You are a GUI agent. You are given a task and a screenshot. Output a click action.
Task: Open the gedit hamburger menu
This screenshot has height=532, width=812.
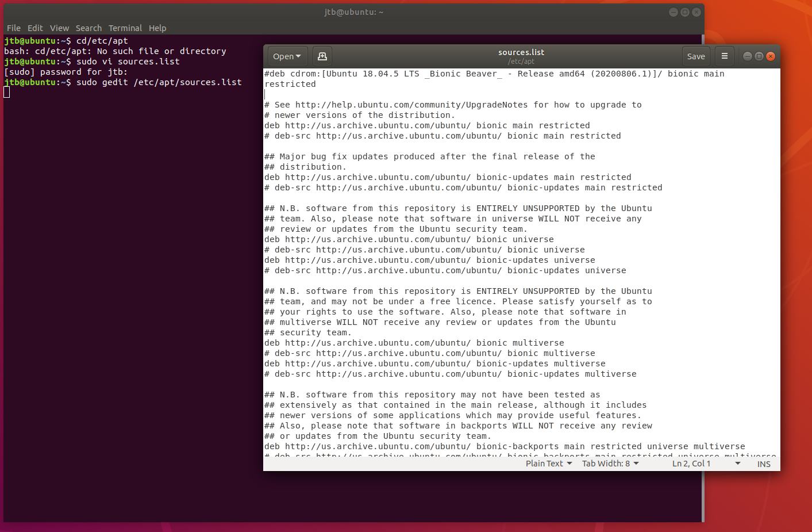(x=725, y=56)
